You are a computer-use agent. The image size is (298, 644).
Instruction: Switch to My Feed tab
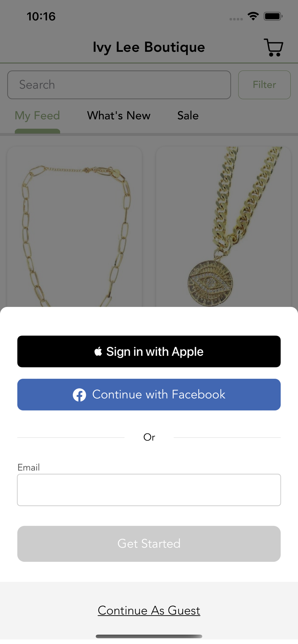[37, 116]
